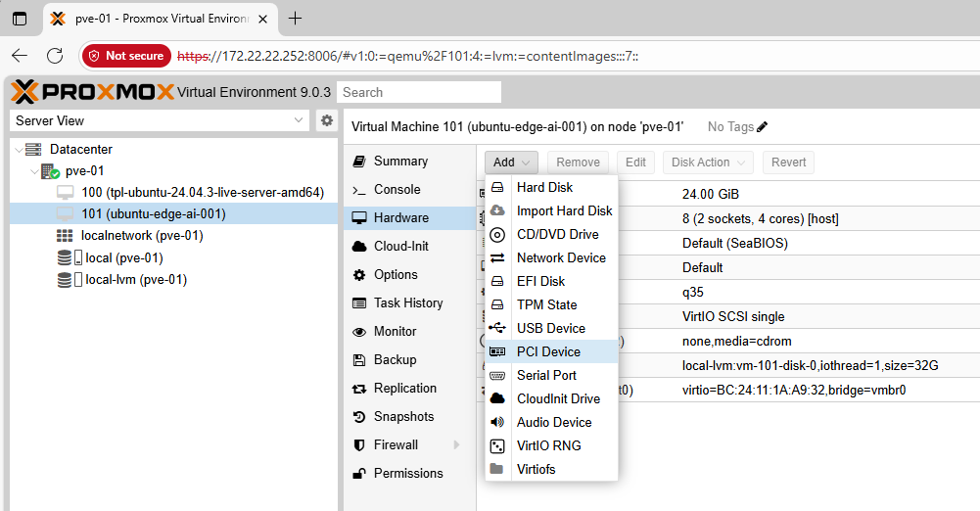
Task: Click the Proxmox logo
Action: pos(93,92)
